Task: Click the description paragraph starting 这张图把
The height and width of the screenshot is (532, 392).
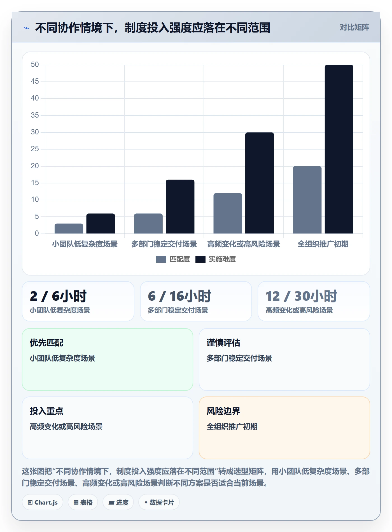Action: [196, 477]
